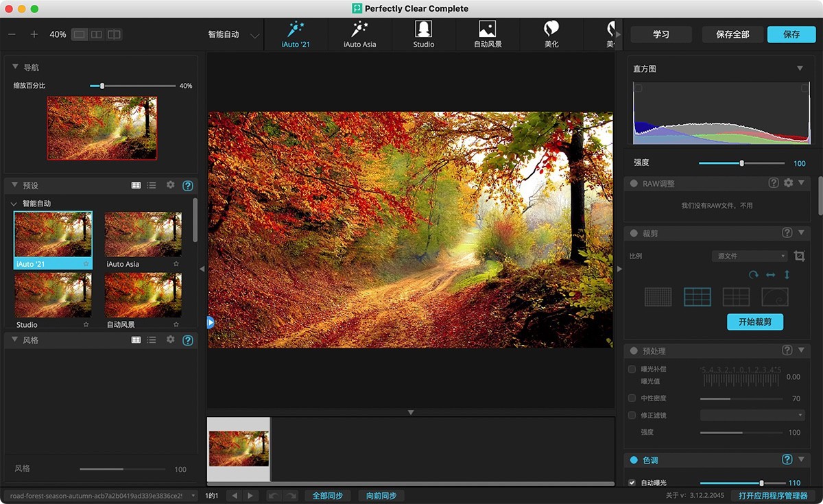823x504 pixels.
Task: Click the rotate icon in the crop panel
Action: (752, 274)
